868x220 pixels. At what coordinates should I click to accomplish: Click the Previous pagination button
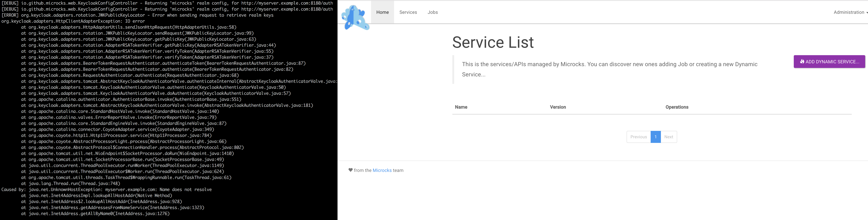coord(638,137)
